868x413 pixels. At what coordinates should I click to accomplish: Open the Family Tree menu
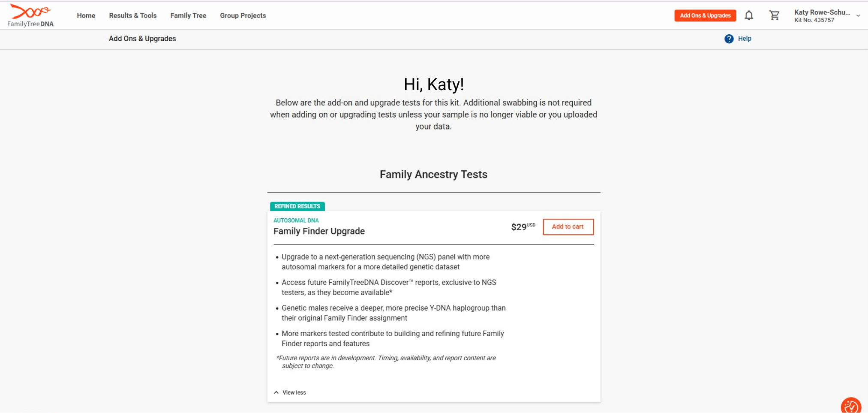(x=188, y=15)
